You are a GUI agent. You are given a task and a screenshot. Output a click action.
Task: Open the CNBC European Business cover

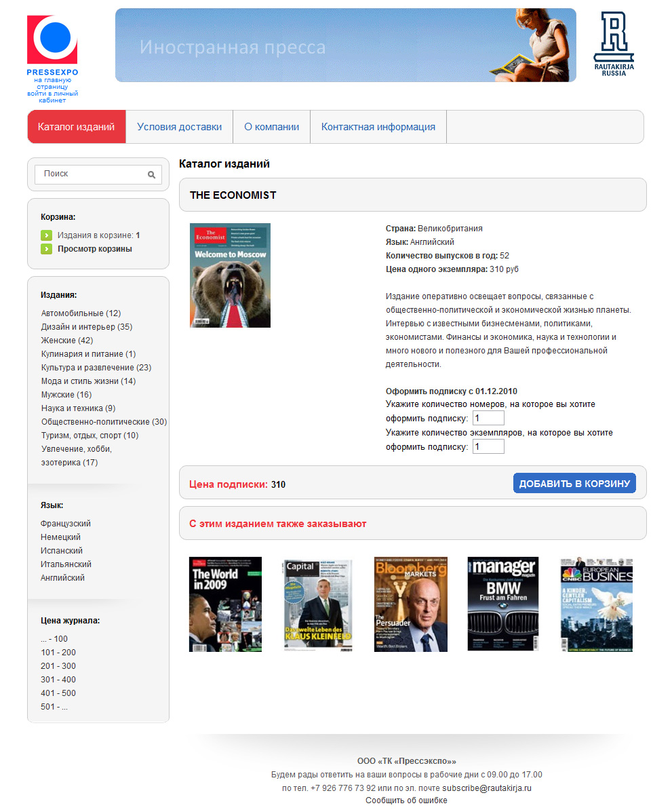[596, 604]
